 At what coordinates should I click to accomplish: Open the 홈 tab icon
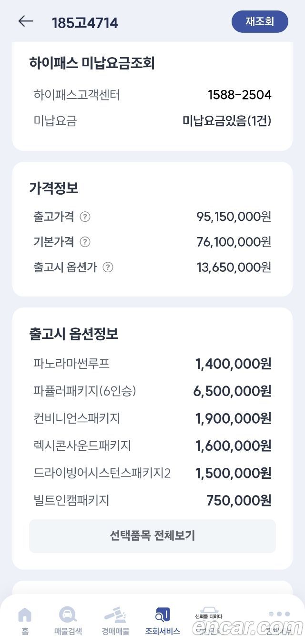point(25,615)
